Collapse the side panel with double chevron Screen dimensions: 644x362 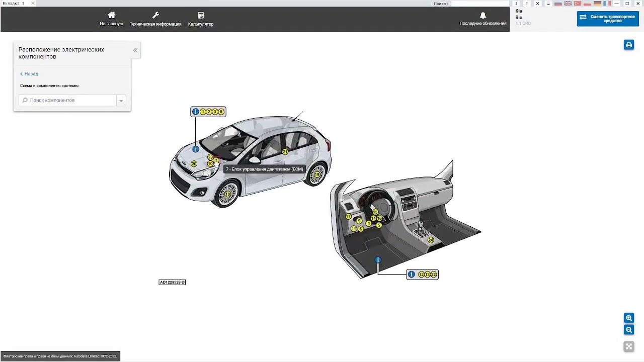[x=135, y=50]
